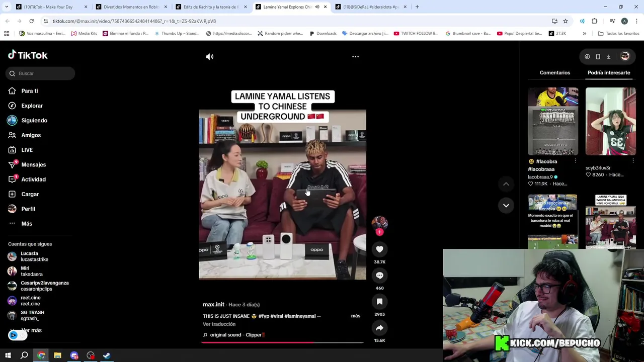
Task: Open the creator avatar beside the video
Action: [x=379, y=223]
